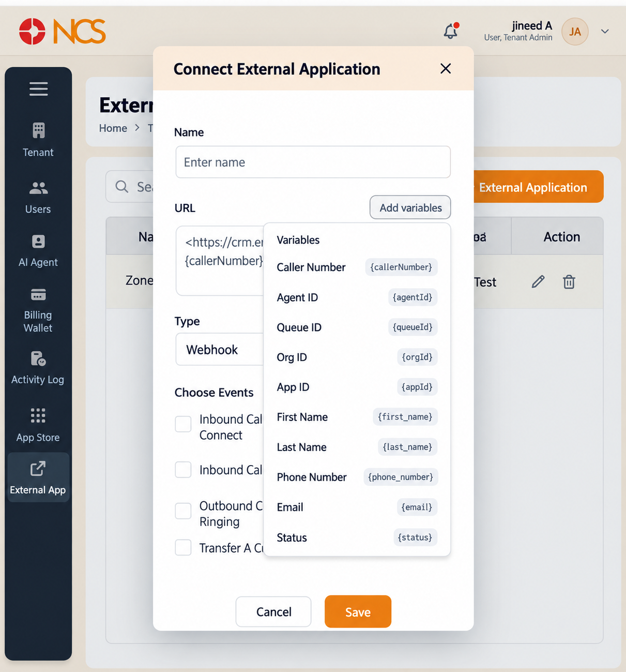Click into the URL text area

tap(220, 261)
